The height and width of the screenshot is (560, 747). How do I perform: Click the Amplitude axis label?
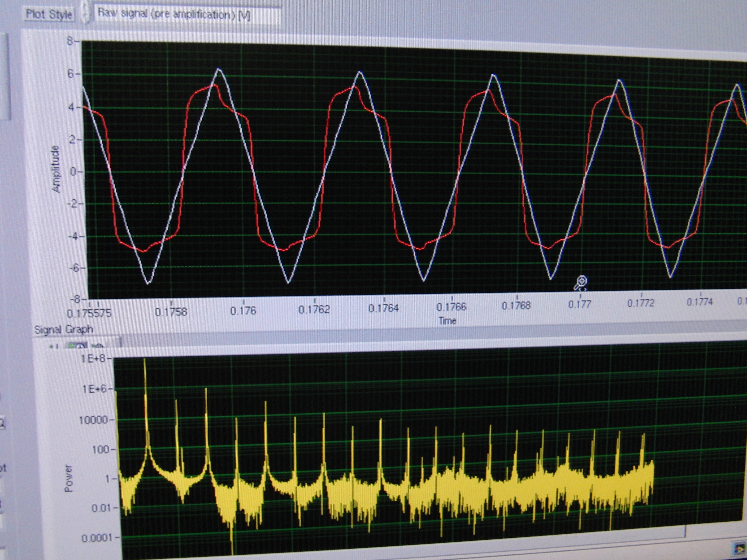(56, 169)
